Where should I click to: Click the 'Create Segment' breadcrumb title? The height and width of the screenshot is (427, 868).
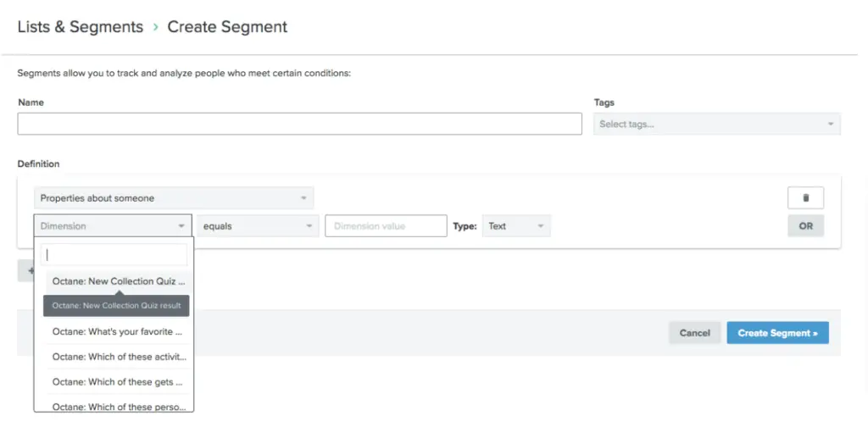click(x=227, y=27)
